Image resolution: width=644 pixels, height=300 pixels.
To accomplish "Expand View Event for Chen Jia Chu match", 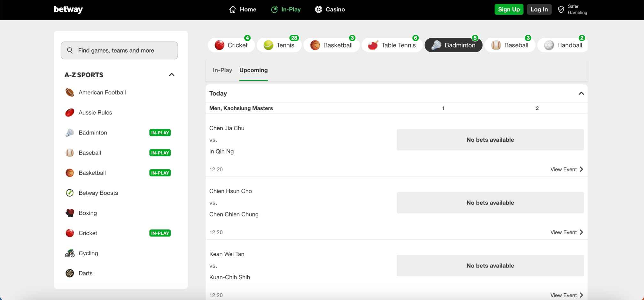I will pyautogui.click(x=566, y=169).
